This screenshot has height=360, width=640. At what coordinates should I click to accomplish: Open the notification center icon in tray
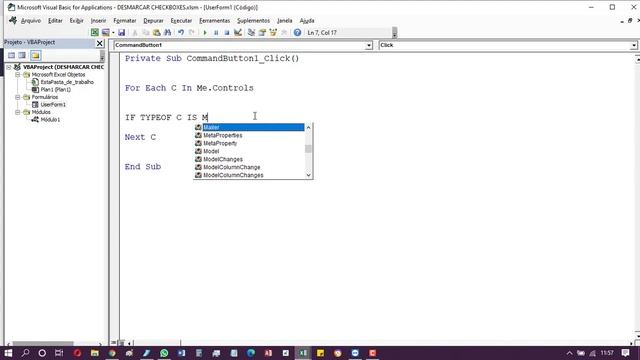(625, 353)
